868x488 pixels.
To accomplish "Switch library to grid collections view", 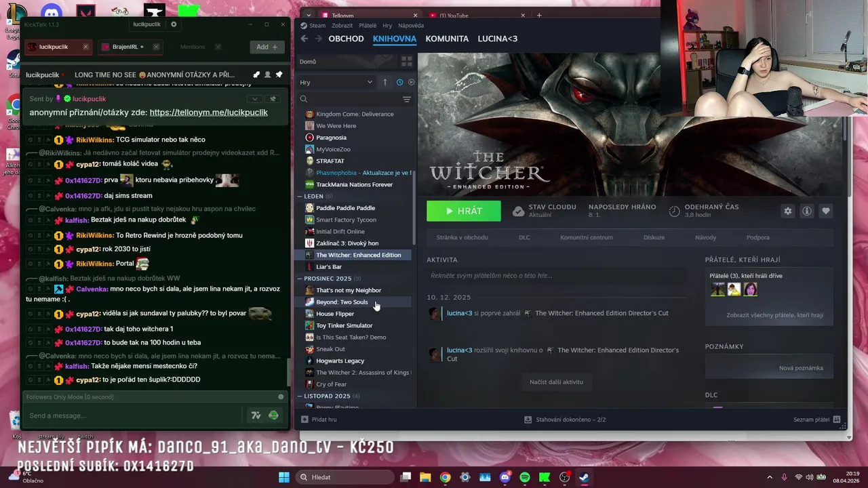I will pos(407,61).
